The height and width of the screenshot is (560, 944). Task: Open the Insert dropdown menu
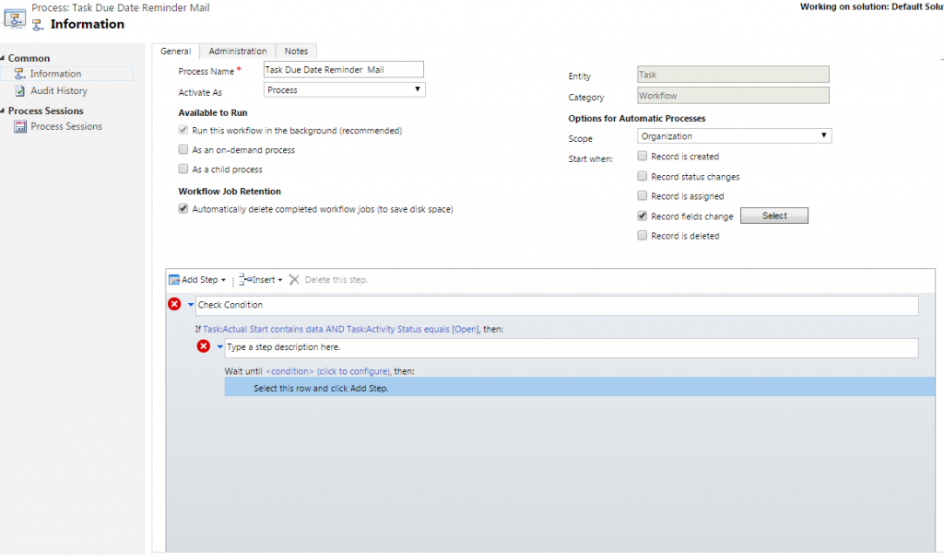280,280
